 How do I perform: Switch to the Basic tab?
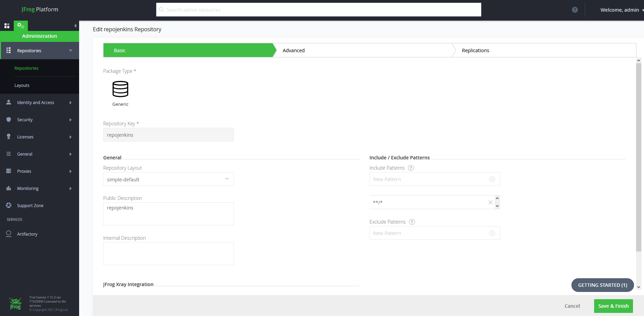(x=189, y=50)
